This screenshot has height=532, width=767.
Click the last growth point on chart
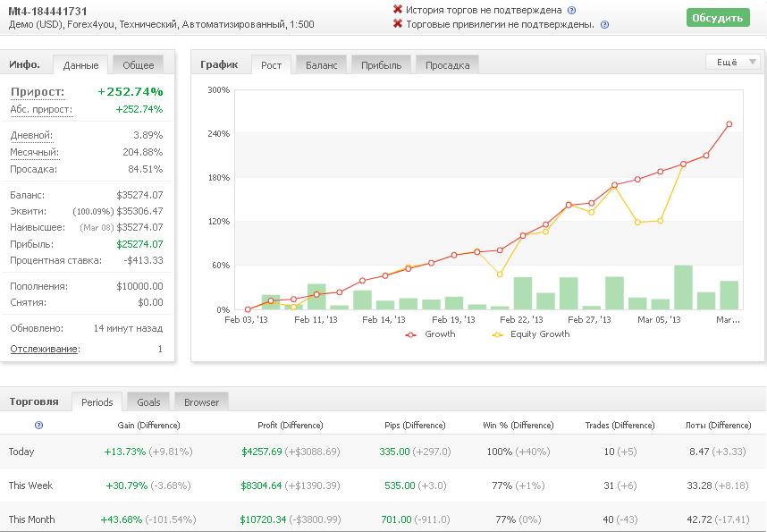[729, 124]
